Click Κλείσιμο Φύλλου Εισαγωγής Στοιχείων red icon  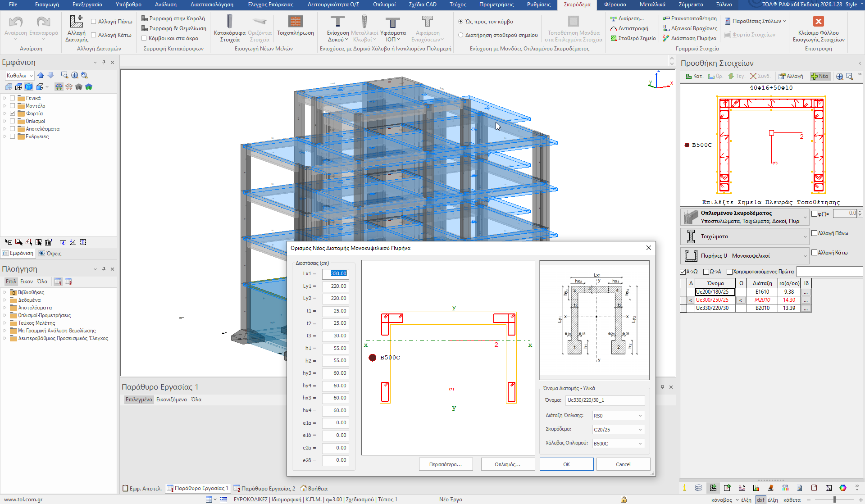coord(818,21)
